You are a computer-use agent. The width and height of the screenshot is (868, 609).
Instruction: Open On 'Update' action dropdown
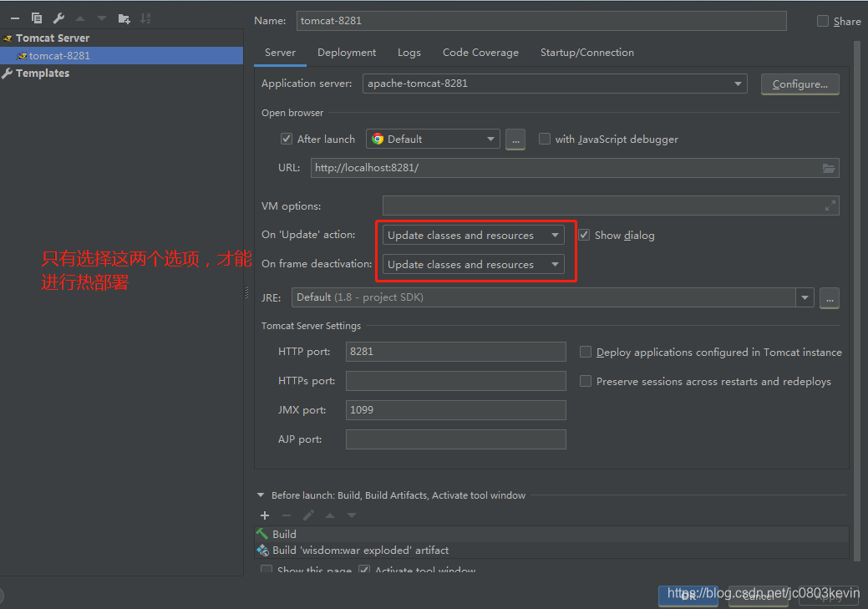[474, 236]
